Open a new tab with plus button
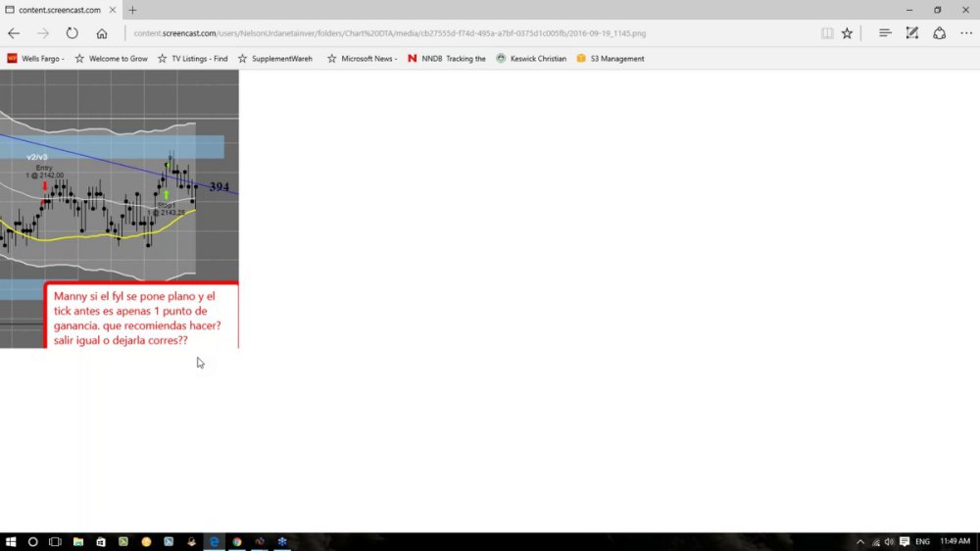The height and width of the screenshot is (551, 980). click(132, 10)
